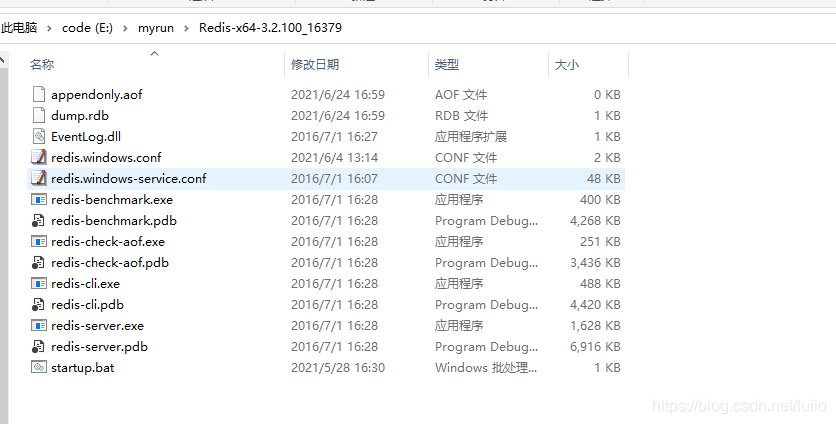
Task: Select file name startup.bat
Action: click(x=83, y=367)
